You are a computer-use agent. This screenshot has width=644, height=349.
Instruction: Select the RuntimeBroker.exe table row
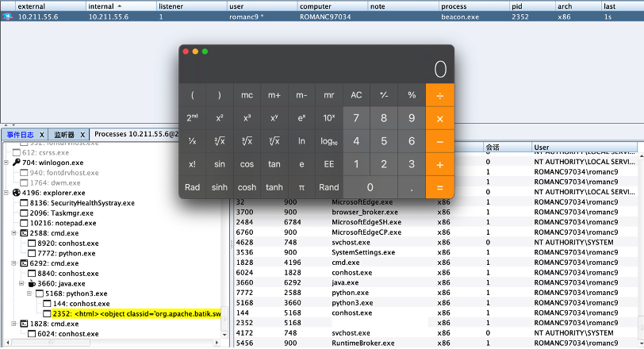click(435, 343)
